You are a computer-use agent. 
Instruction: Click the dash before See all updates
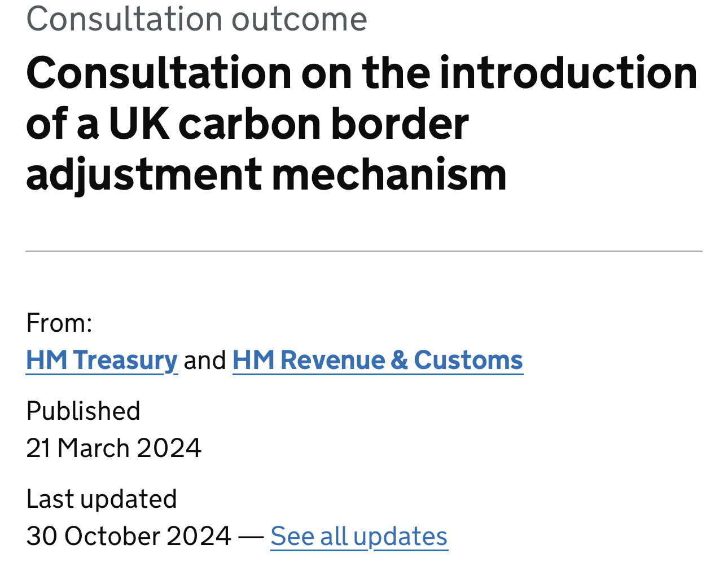[x=251, y=536]
